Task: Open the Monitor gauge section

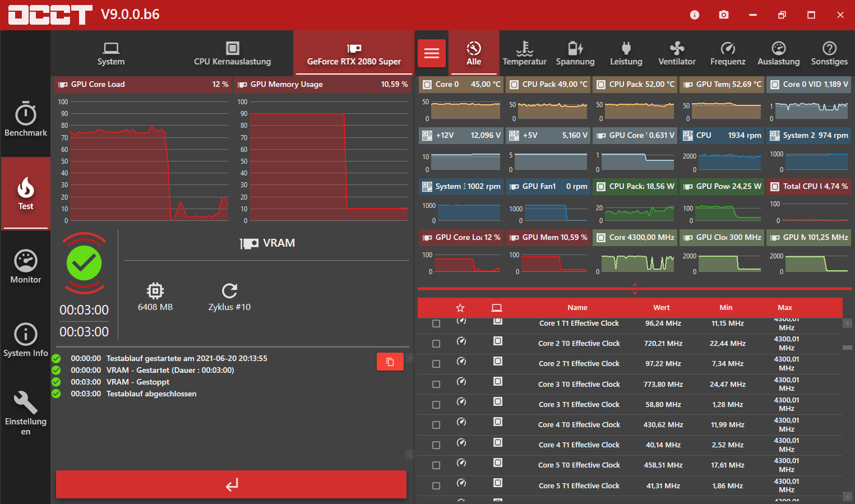Action: pyautogui.click(x=25, y=267)
